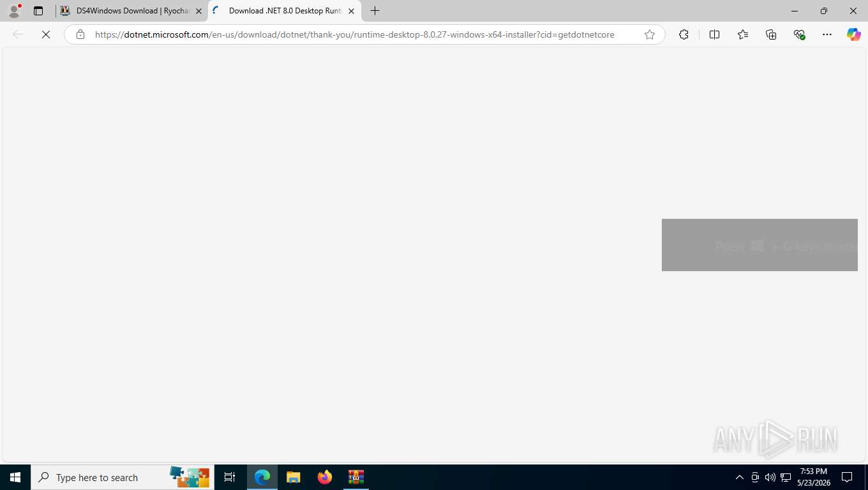Open the Edge profile icon
Screen dimensions: 868x490
[x=14, y=11]
